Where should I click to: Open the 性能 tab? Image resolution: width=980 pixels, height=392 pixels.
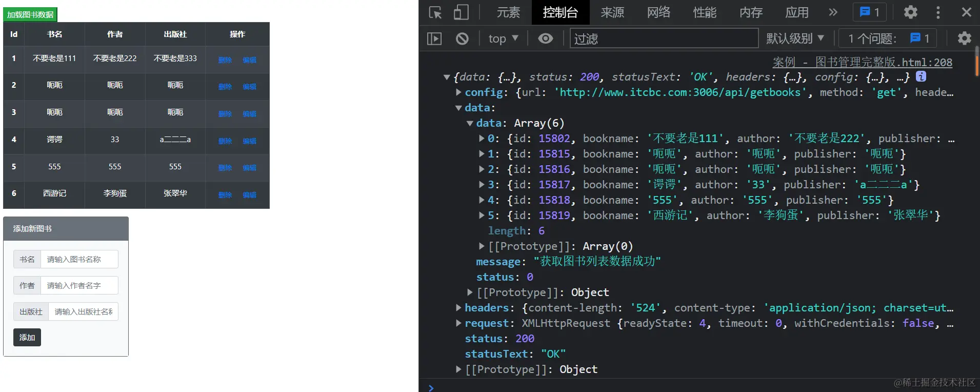(x=705, y=12)
